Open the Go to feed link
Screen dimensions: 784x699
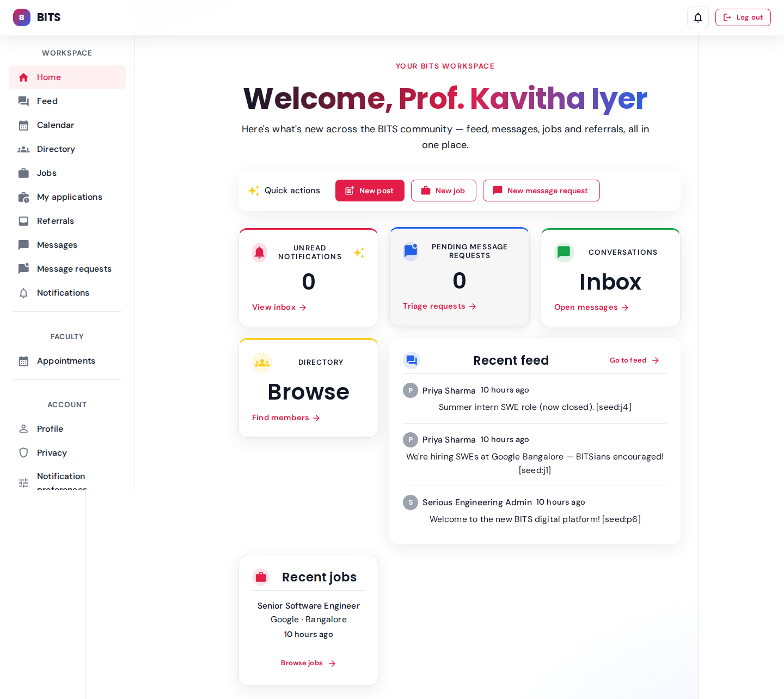634,360
